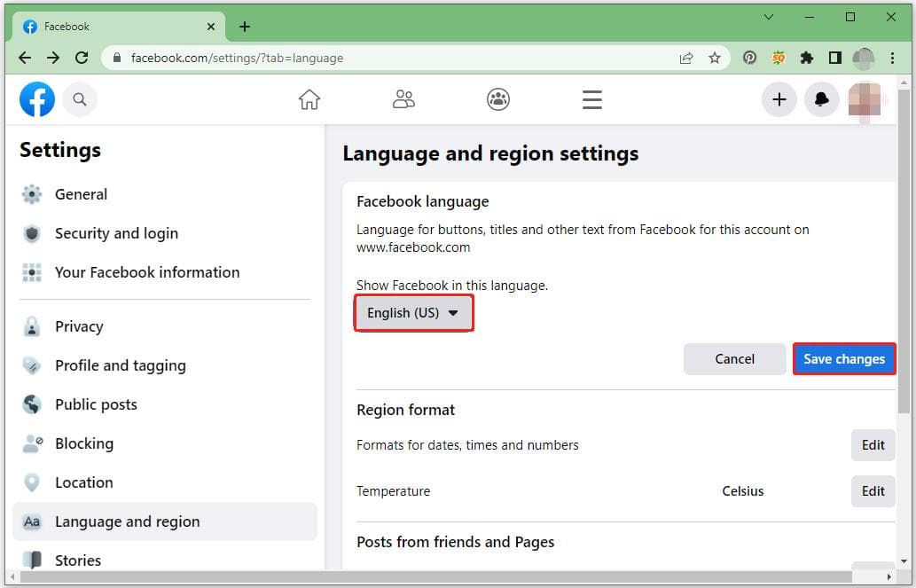Open Privacy settings

click(165, 326)
